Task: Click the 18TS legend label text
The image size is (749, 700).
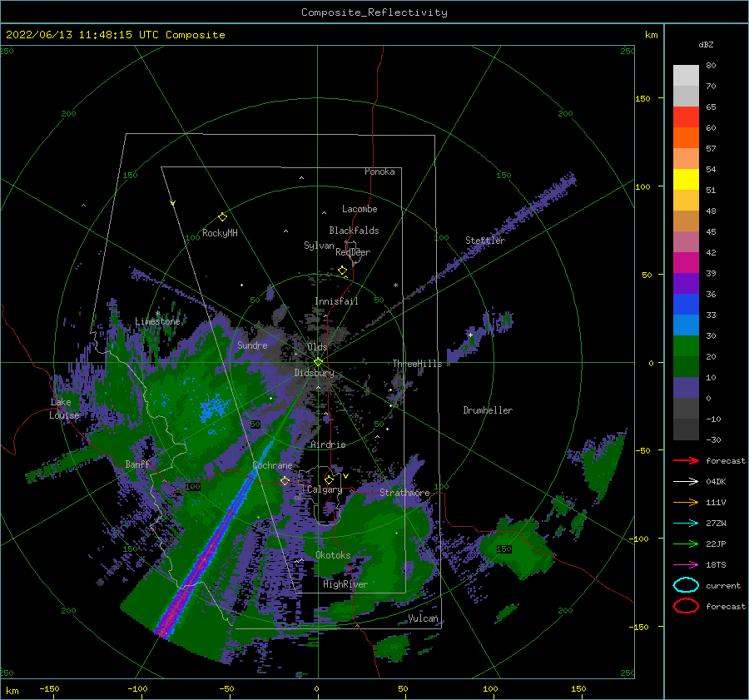Action: point(716,565)
